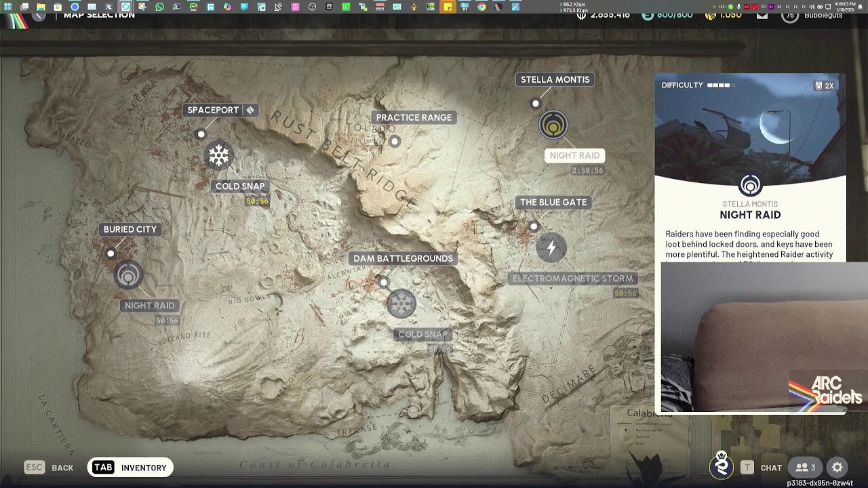Open WhatsApp from the taskbar
Screen dimensions: 868x488
pos(159,7)
